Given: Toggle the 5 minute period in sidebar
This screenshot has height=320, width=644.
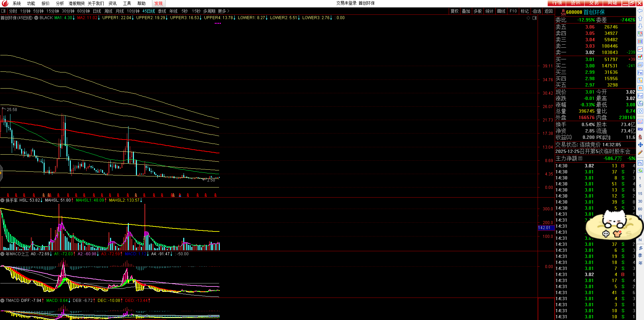Looking at the screenshot, I should point(640,186).
